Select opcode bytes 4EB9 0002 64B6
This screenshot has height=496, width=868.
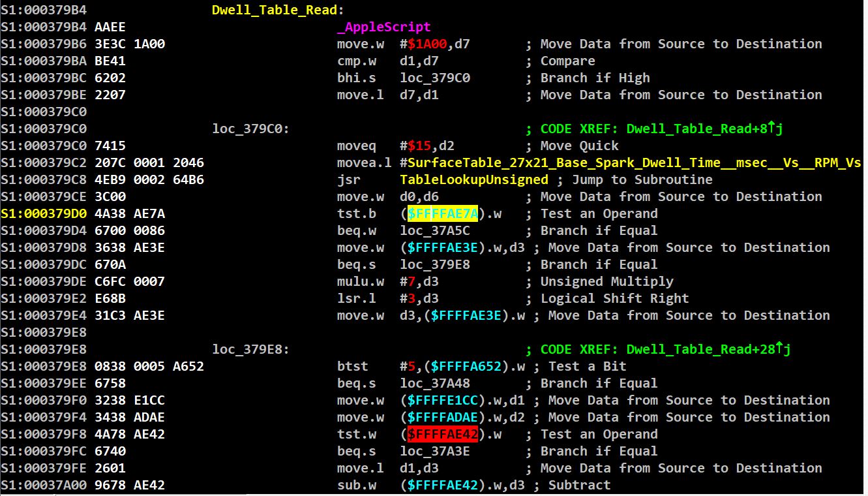tap(149, 179)
